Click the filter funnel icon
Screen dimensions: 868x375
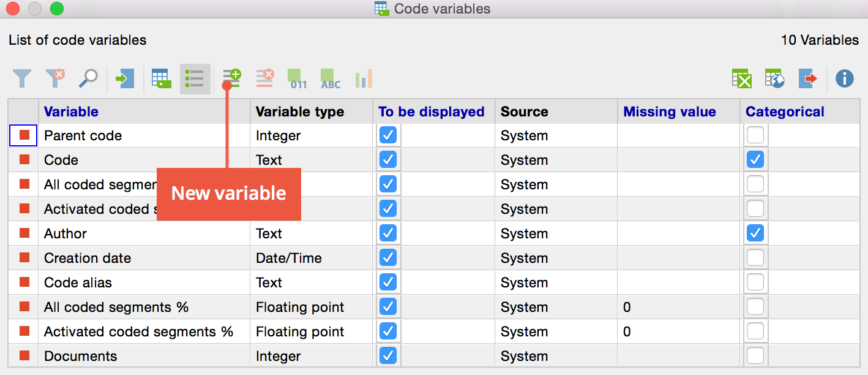point(22,78)
